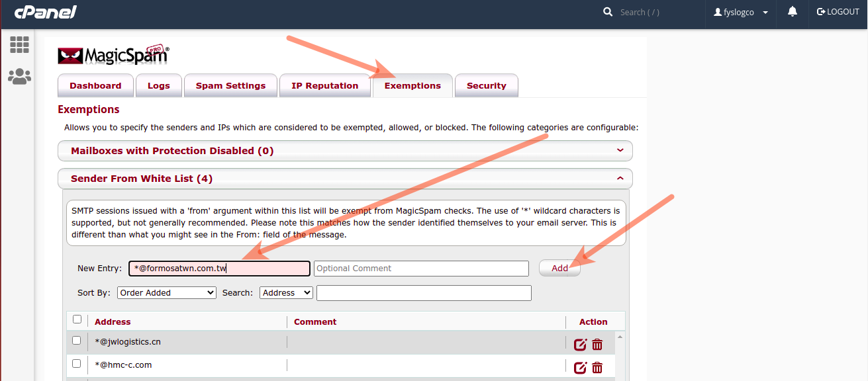The width and height of the screenshot is (868, 381).
Task: Open the Spam Settings tab
Action: point(230,86)
